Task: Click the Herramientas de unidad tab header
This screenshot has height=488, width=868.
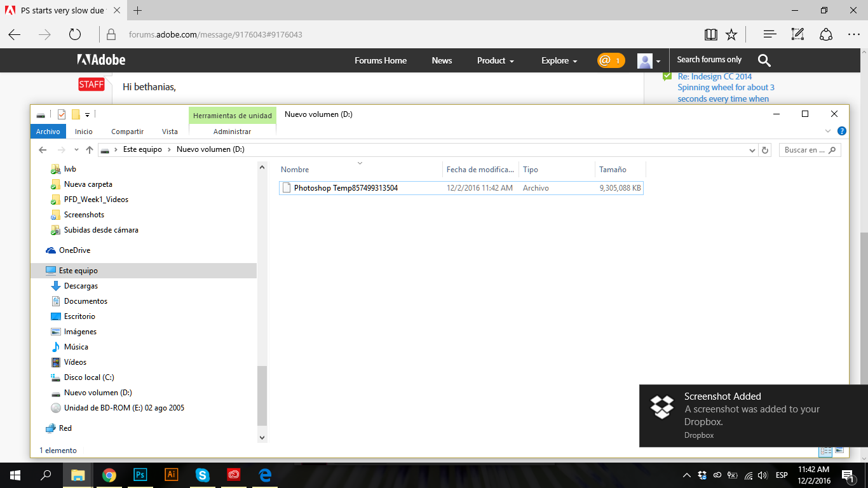Action: click(x=233, y=116)
